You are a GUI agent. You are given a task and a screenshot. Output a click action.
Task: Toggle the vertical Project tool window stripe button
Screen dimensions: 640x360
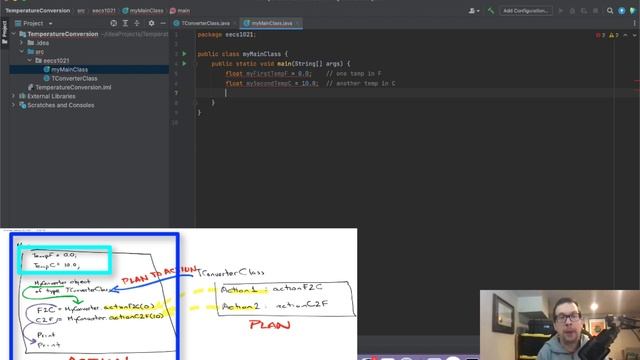pyautogui.click(x=4, y=33)
